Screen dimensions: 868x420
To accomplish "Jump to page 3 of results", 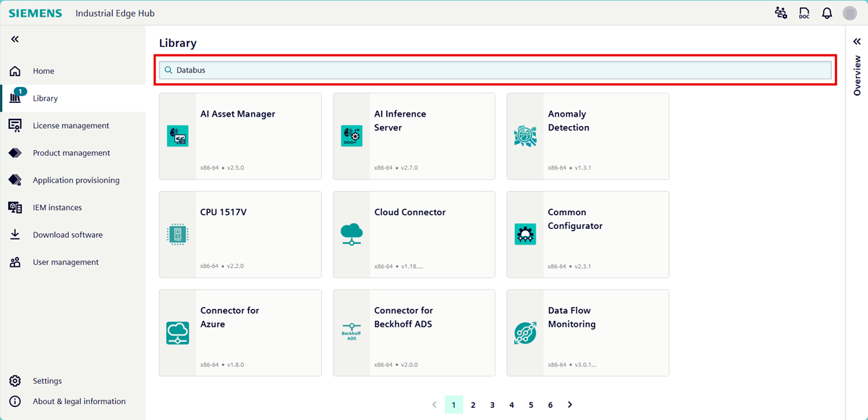I will pyautogui.click(x=493, y=405).
